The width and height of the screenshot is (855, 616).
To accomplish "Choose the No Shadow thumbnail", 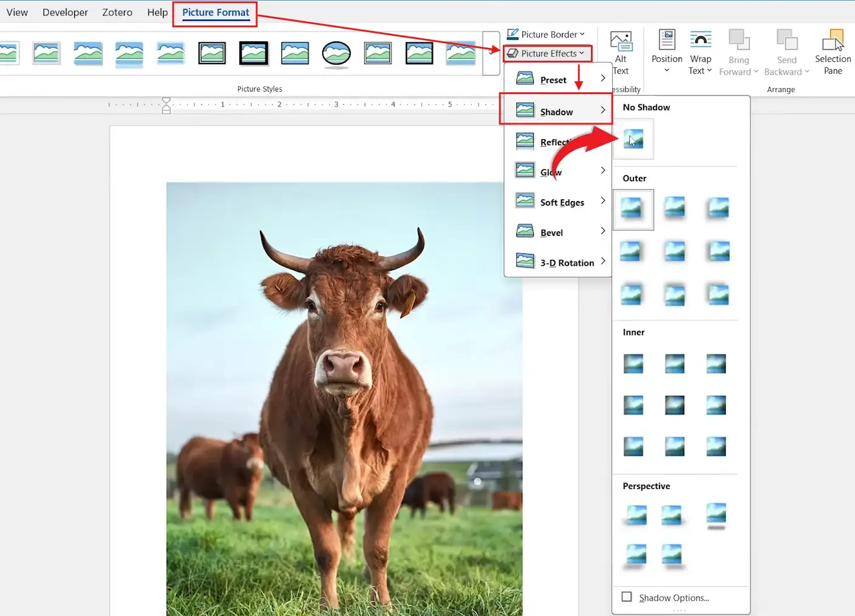I will click(633, 139).
